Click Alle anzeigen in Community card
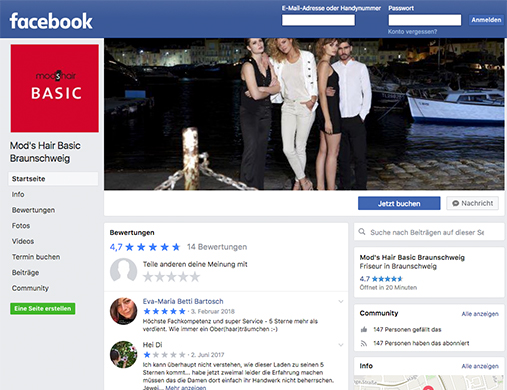 480,314
